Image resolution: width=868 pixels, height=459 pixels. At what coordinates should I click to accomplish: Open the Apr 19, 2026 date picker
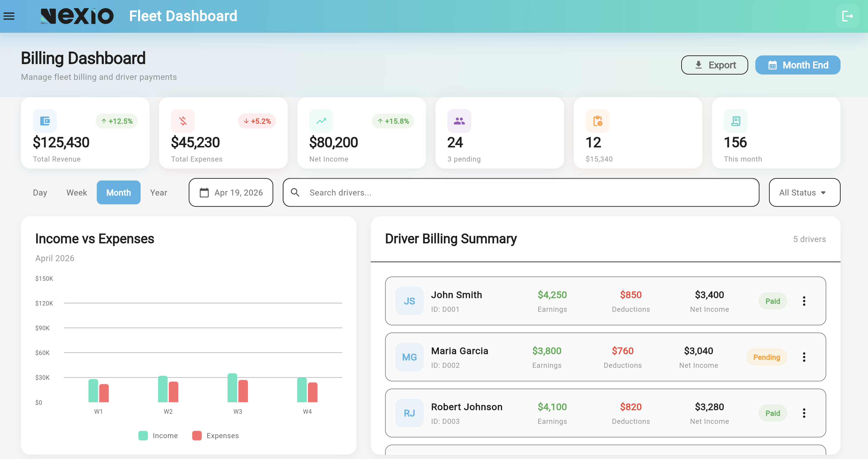pos(231,193)
